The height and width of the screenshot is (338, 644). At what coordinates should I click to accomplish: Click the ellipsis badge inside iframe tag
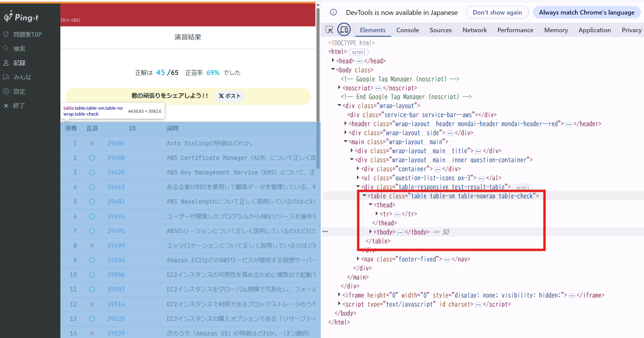point(572,296)
